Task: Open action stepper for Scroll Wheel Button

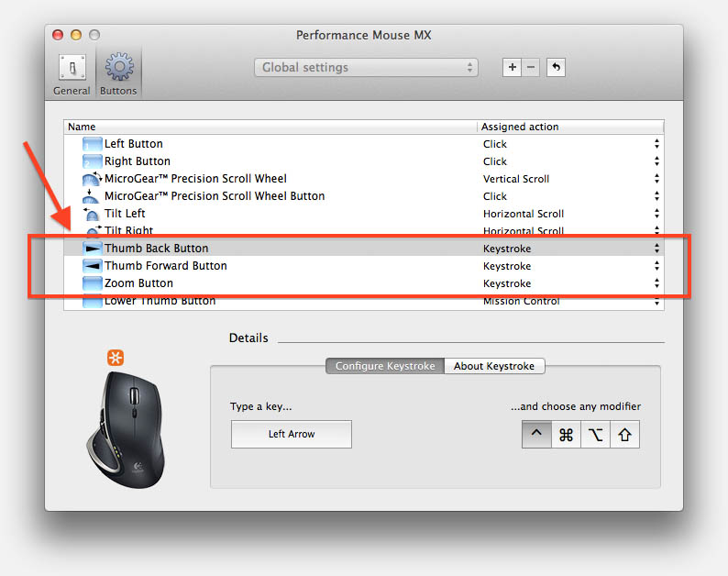Action: tap(656, 196)
